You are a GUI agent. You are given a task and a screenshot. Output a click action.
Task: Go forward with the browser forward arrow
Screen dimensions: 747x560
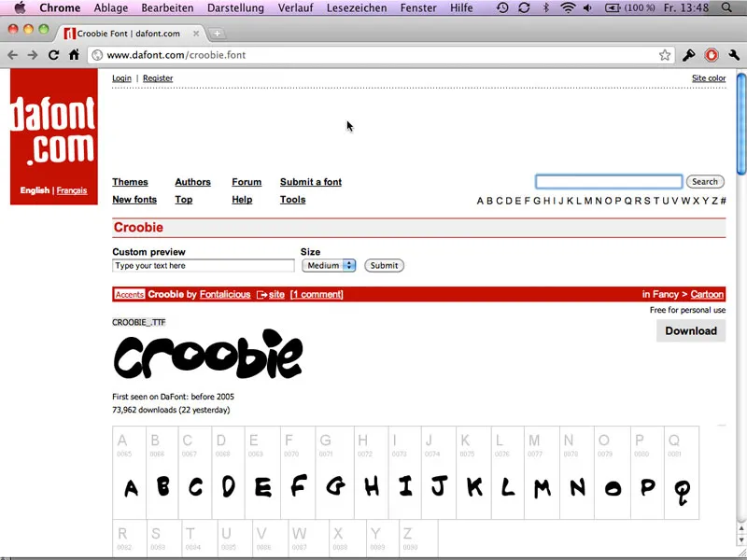[33, 55]
